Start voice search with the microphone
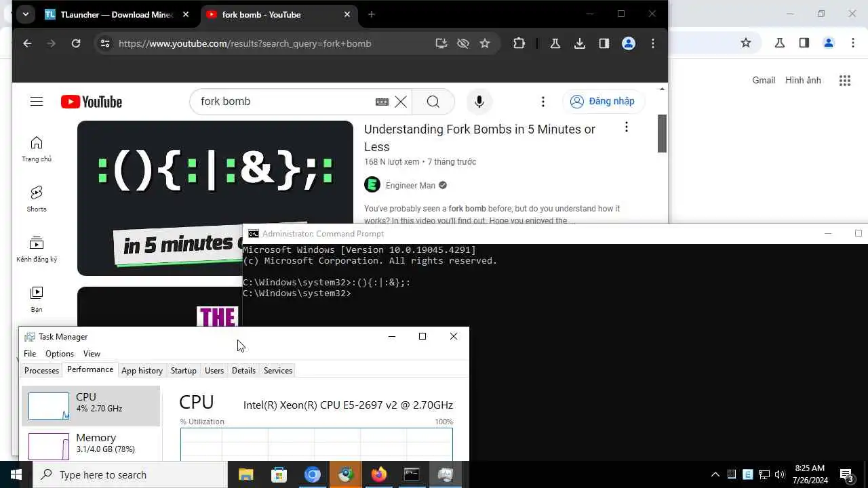 pyautogui.click(x=479, y=102)
